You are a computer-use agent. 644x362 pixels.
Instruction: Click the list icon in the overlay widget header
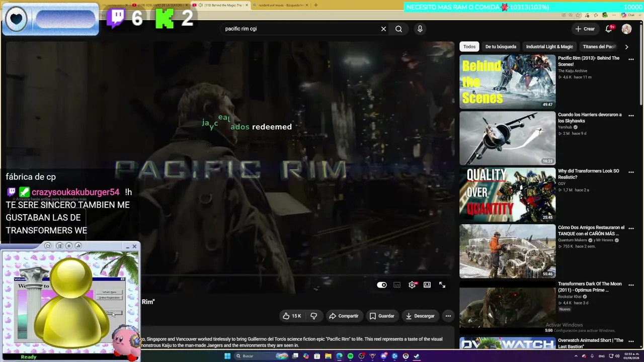[59, 246]
